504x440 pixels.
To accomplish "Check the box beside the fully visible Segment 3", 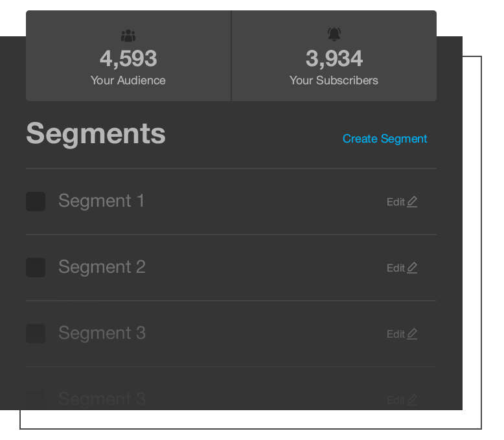I will pyautogui.click(x=36, y=334).
